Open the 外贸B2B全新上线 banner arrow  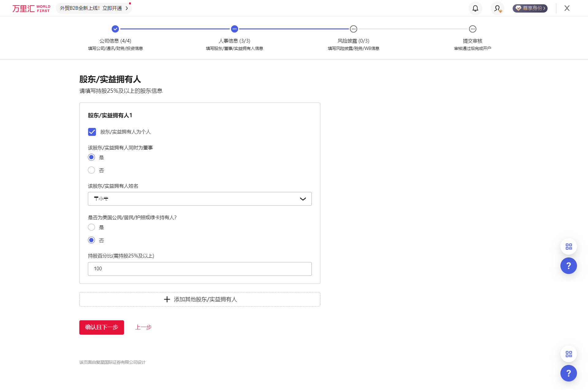[x=127, y=8]
